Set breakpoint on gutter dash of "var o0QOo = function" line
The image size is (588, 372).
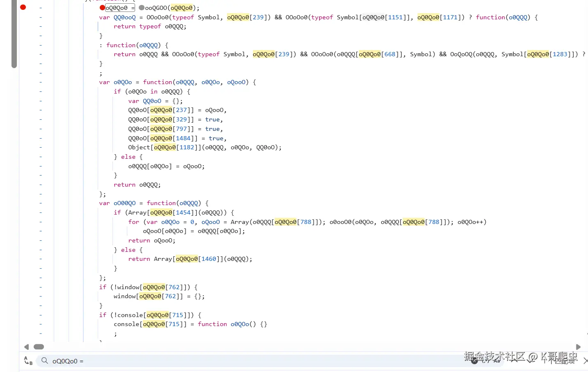click(x=41, y=82)
